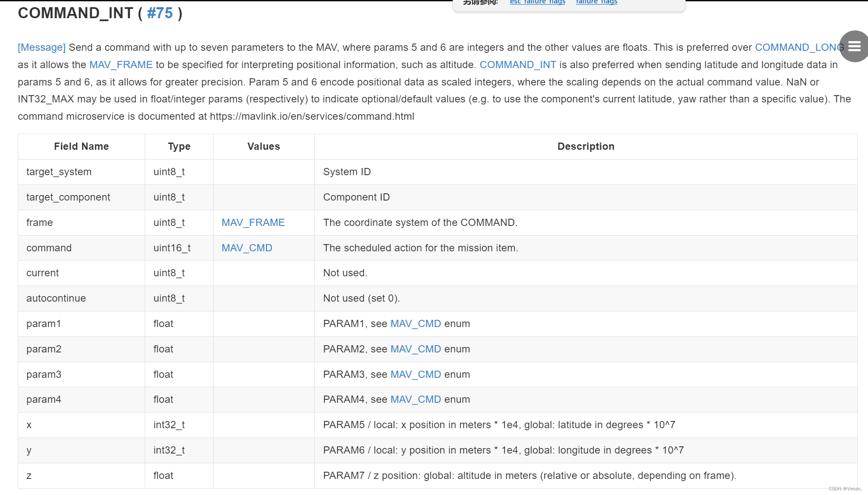868x495 pixels.
Task: Click the "Description" column header
Action: coord(585,146)
